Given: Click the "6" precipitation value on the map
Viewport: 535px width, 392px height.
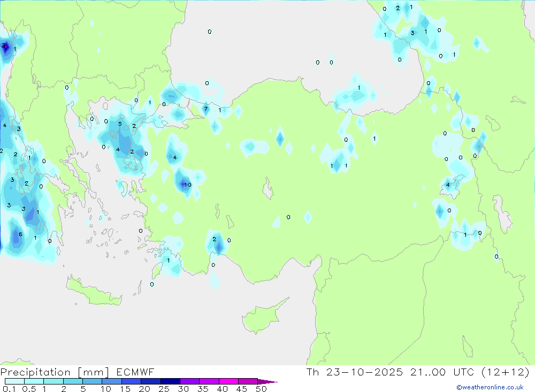Looking at the screenshot, I should pyautogui.click(x=20, y=234).
